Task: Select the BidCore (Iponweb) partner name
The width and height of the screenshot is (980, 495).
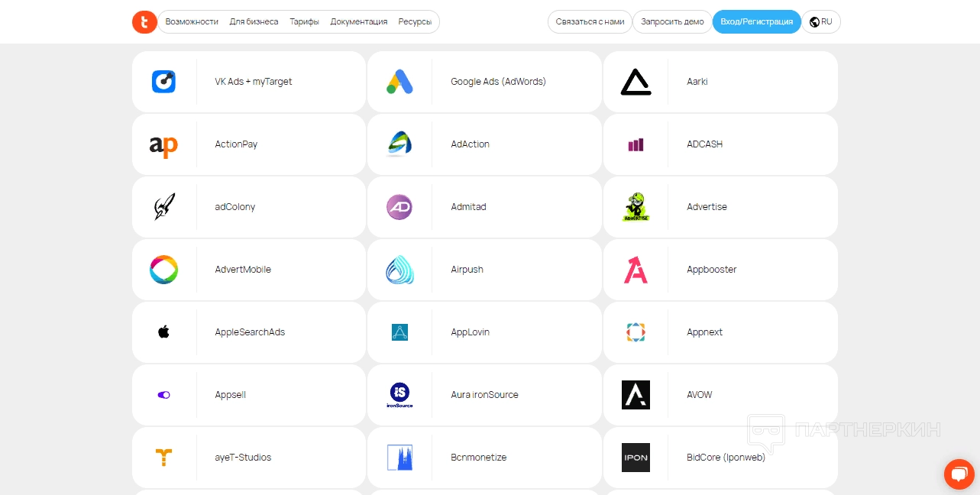Action: click(x=726, y=458)
